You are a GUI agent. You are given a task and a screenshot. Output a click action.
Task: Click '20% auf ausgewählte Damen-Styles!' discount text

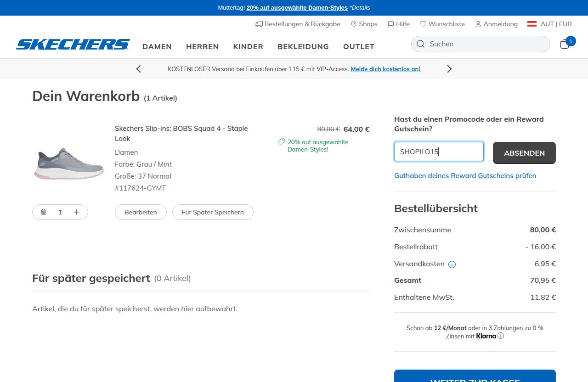318,146
